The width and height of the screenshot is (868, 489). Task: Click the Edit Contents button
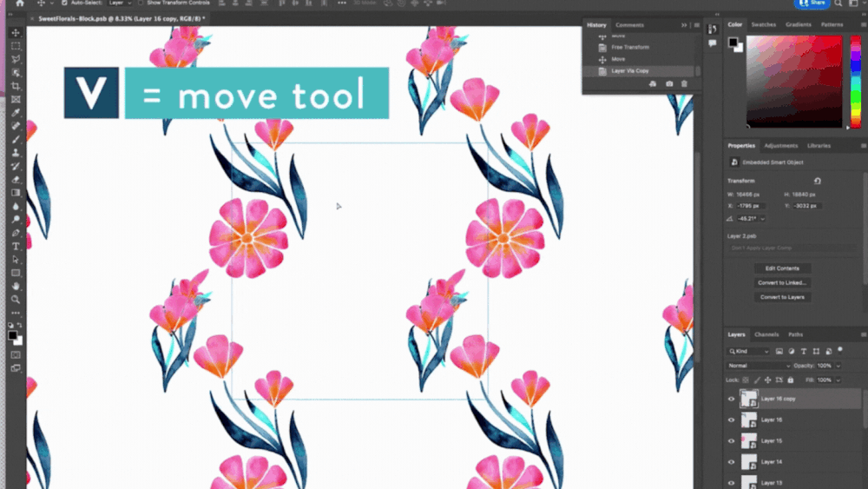[782, 268]
